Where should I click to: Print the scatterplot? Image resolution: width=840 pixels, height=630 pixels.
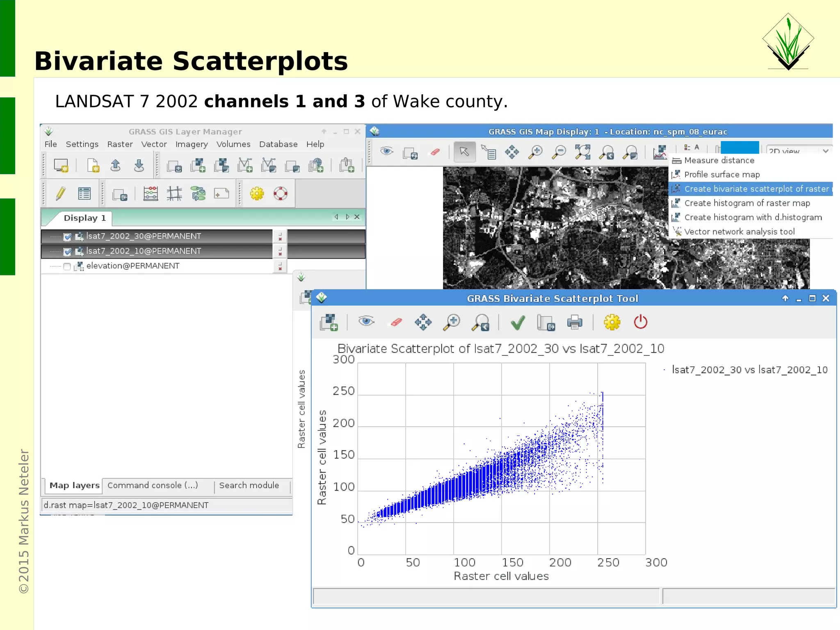(x=575, y=322)
